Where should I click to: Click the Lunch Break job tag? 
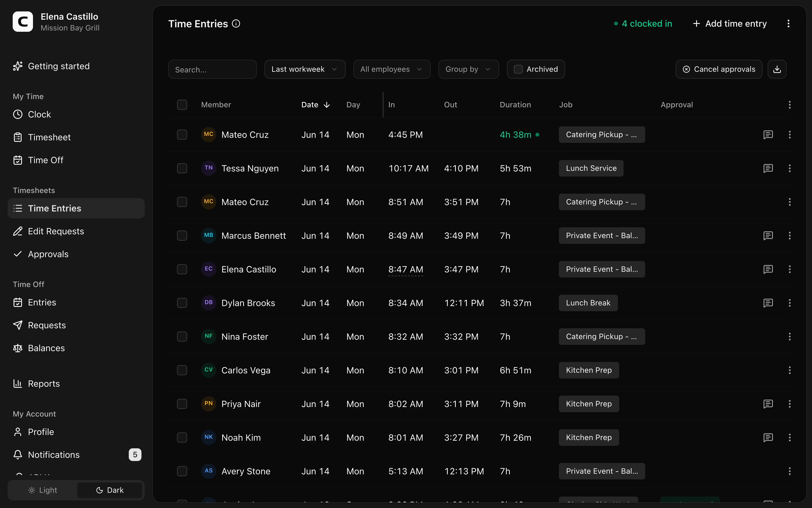point(588,303)
